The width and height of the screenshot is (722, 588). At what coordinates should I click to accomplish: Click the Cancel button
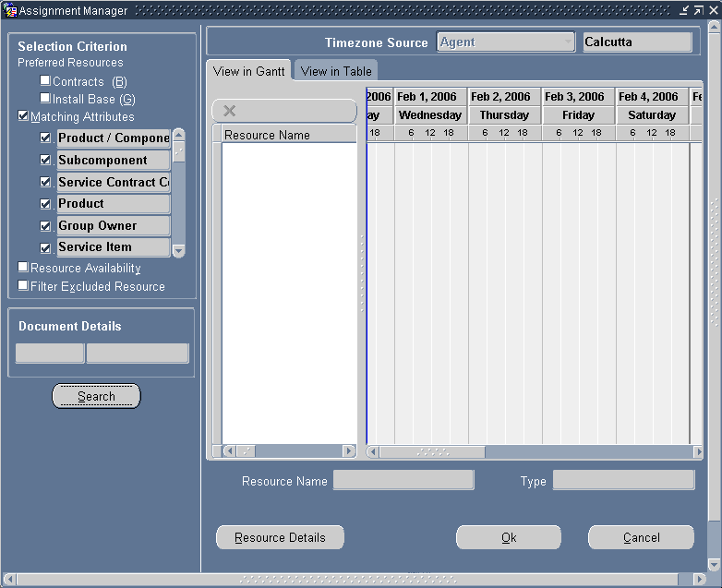pos(642,537)
